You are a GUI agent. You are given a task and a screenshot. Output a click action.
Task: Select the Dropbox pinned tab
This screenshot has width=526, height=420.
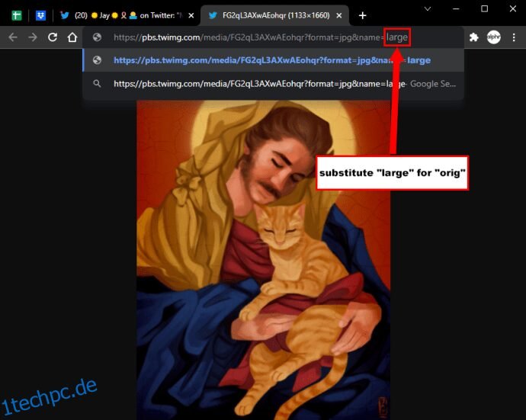coord(40,15)
